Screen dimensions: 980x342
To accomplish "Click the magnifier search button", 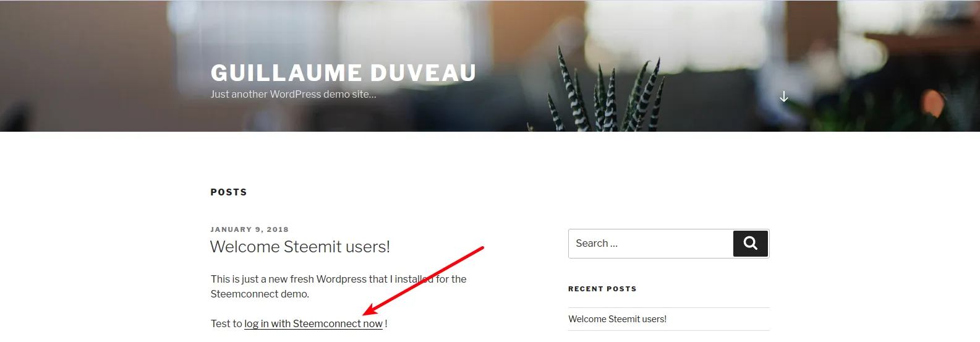I will pos(751,244).
